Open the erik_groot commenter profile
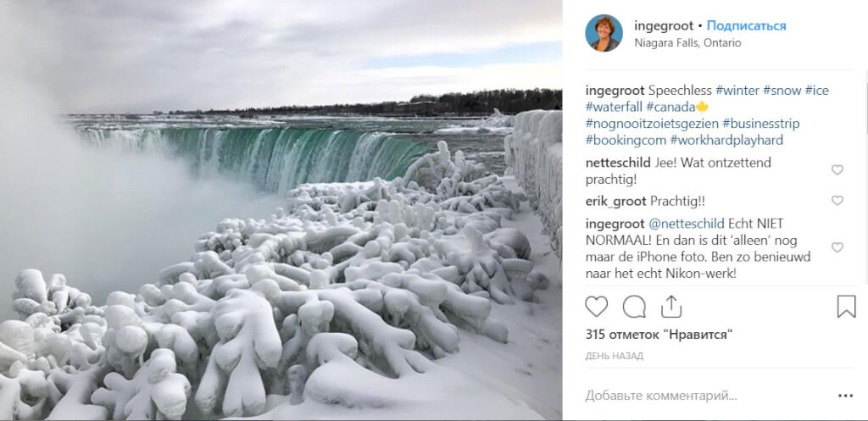This screenshot has width=868, height=421. coord(616,202)
